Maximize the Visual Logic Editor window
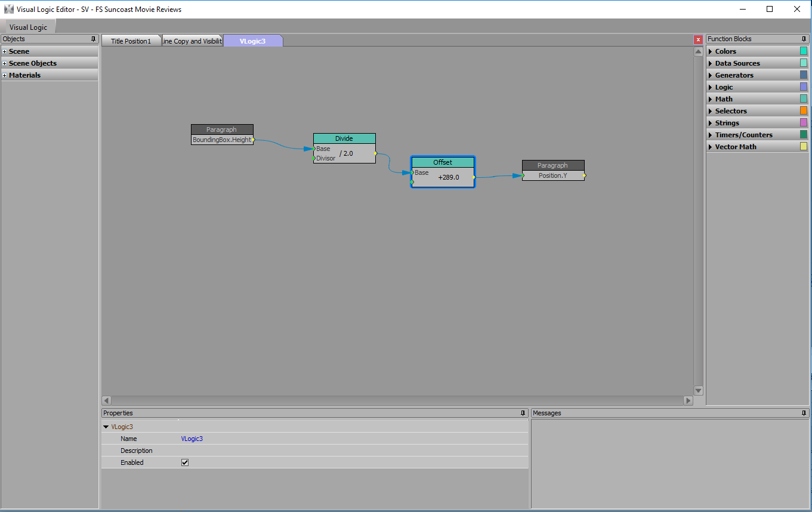 tap(770, 9)
